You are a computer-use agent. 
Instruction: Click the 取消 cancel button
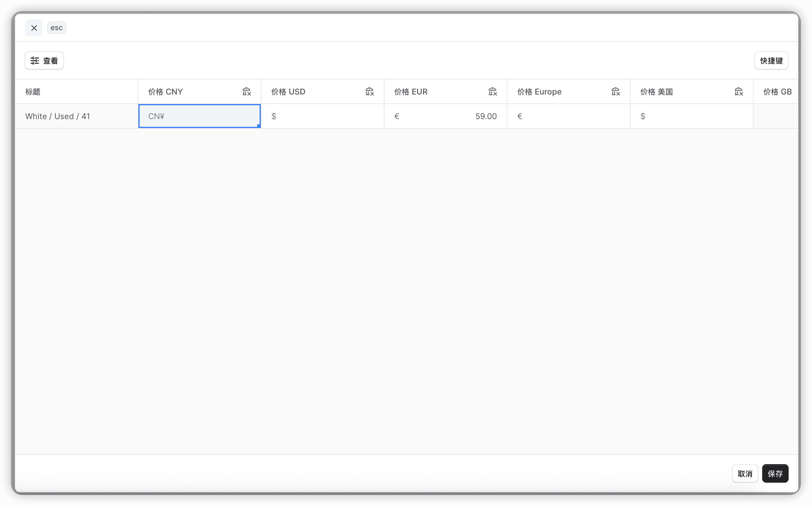click(745, 474)
